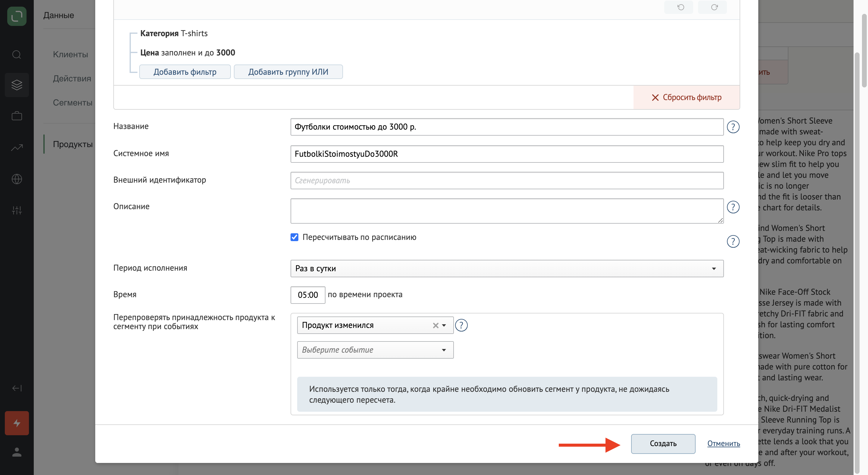This screenshot has height=475, width=868.
Task: Click the Данные header
Action: pos(59,15)
